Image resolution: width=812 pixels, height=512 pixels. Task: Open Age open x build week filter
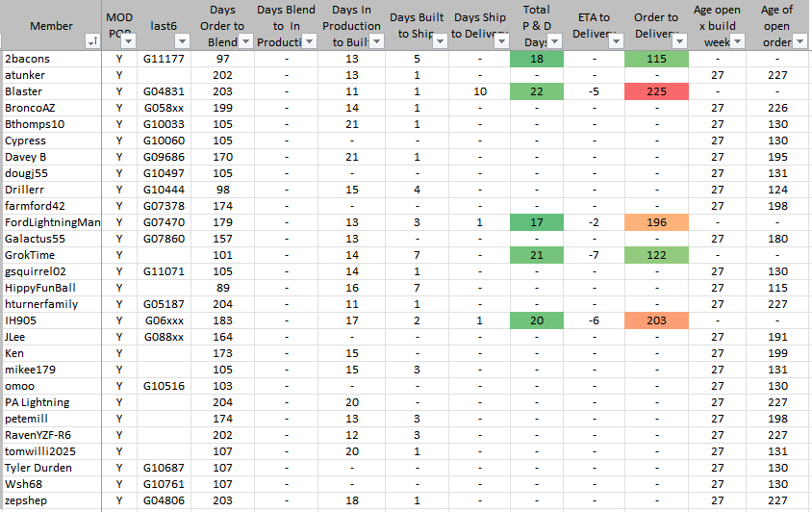click(737, 41)
